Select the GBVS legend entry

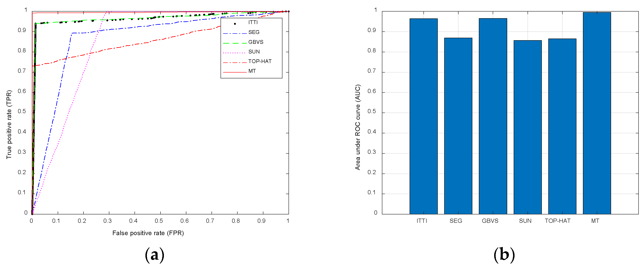click(x=256, y=42)
